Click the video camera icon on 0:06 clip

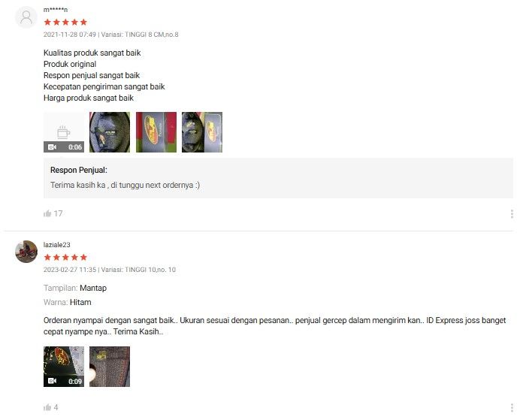click(52, 147)
